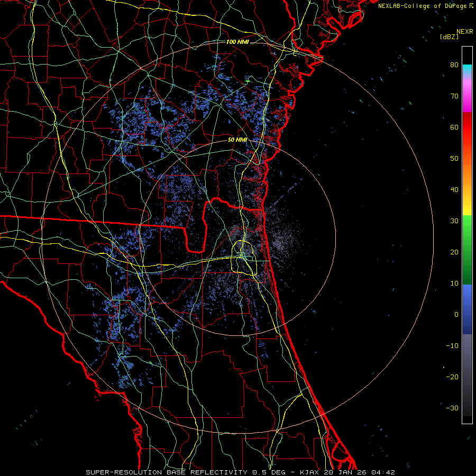Click the -10 value on dBZ scale

point(452,345)
